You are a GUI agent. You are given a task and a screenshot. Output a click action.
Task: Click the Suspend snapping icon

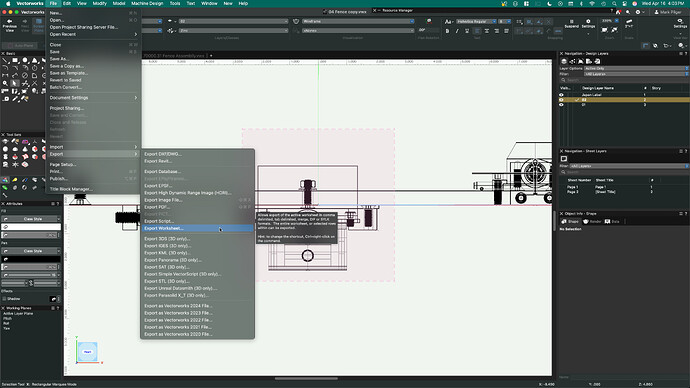[x=572, y=23]
